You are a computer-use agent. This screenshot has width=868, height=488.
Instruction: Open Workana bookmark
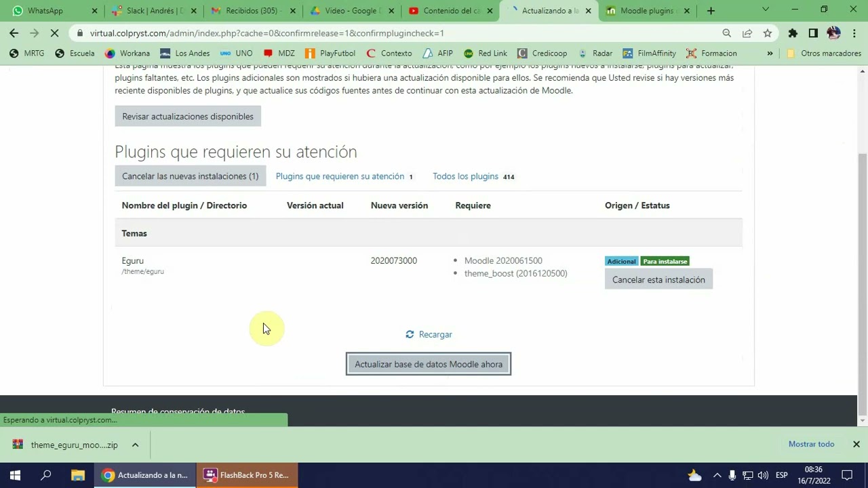point(127,54)
